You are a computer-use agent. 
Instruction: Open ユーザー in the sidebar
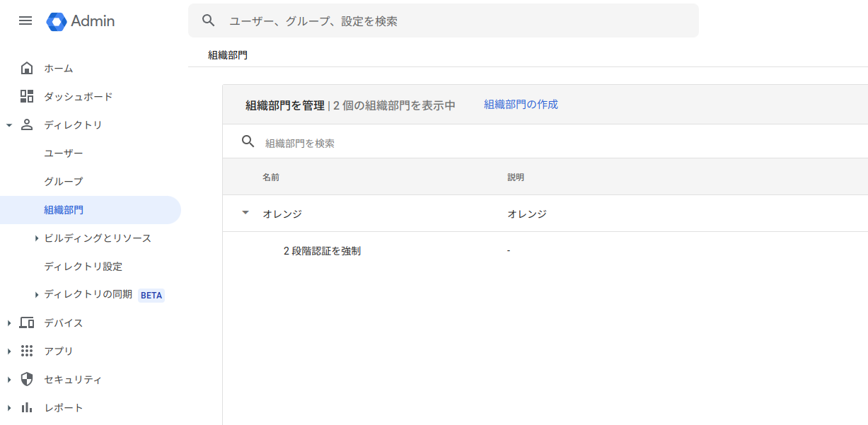pos(64,153)
